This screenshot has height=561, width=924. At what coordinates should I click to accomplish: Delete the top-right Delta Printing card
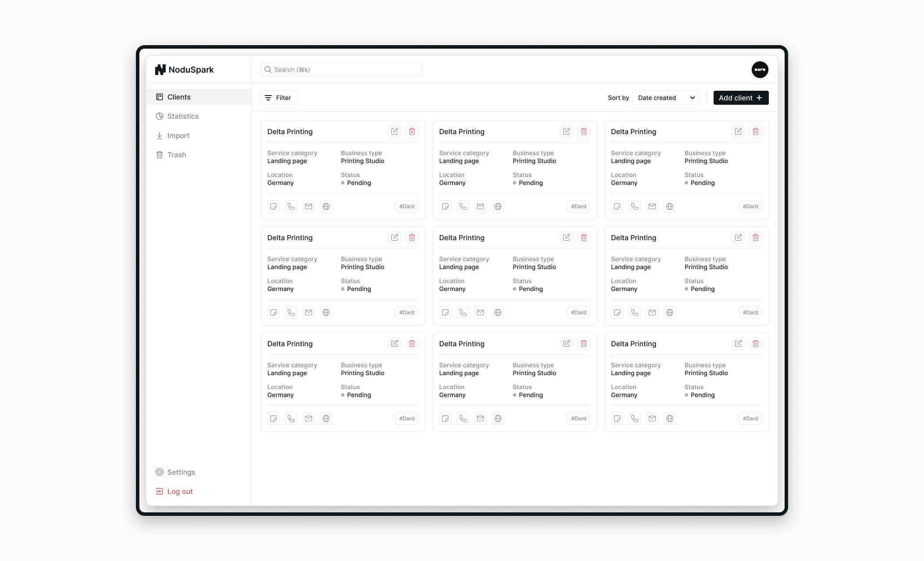[756, 131]
